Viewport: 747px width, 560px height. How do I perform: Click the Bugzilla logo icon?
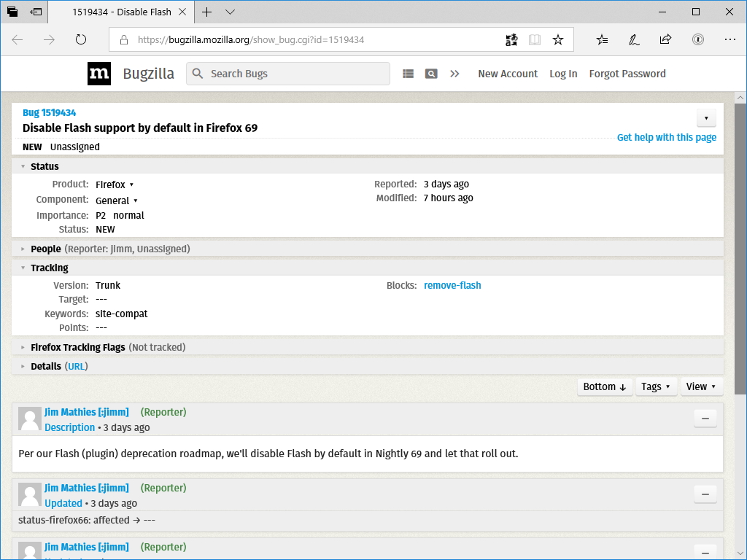(x=98, y=73)
